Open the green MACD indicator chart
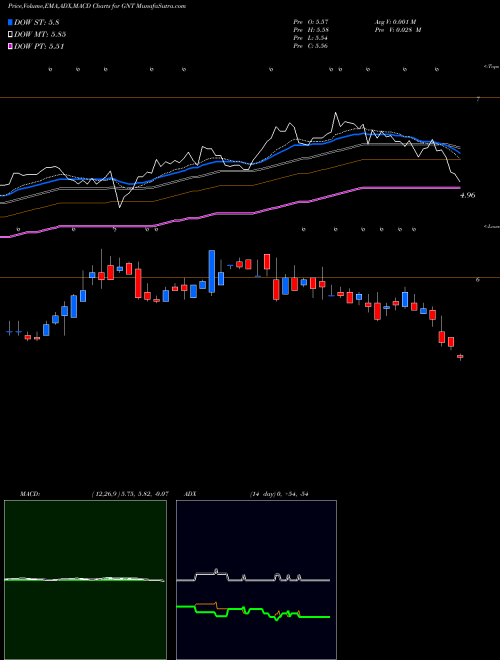The width and height of the screenshot is (500, 660). pyautogui.click(x=85, y=580)
